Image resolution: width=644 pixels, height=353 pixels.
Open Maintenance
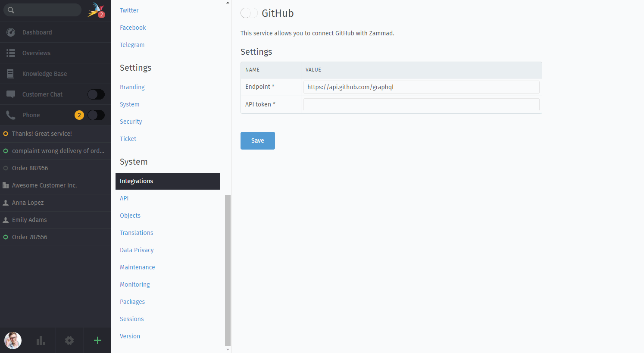(138, 267)
